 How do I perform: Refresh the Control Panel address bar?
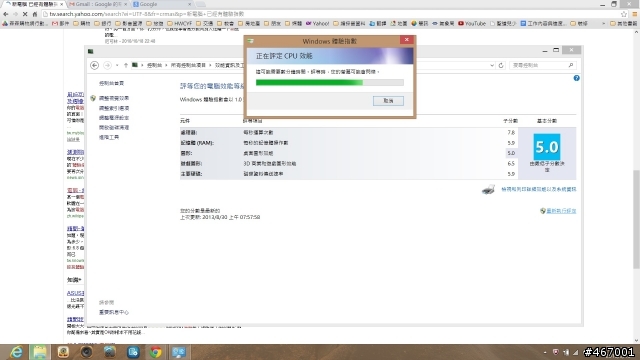[501, 65]
